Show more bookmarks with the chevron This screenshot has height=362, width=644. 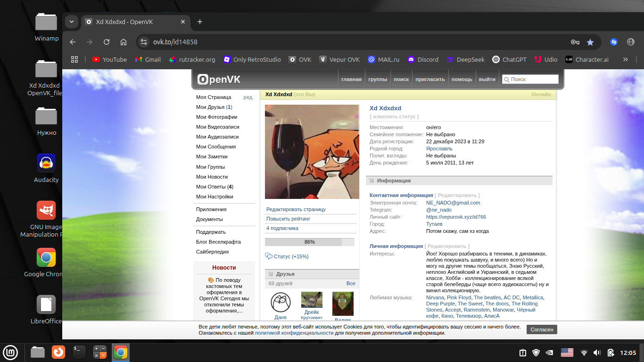pyautogui.click(x=626, y=59)
